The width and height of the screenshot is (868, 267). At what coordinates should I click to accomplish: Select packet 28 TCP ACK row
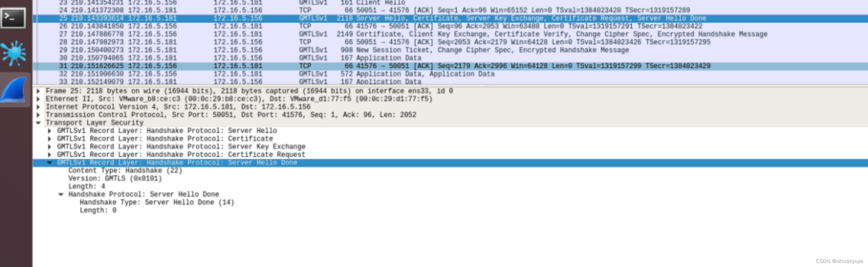coord(450,42)
